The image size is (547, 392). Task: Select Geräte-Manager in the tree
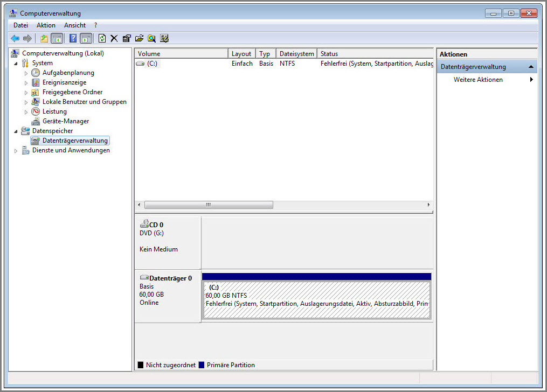pyautogui.click(x=66, y=121)
